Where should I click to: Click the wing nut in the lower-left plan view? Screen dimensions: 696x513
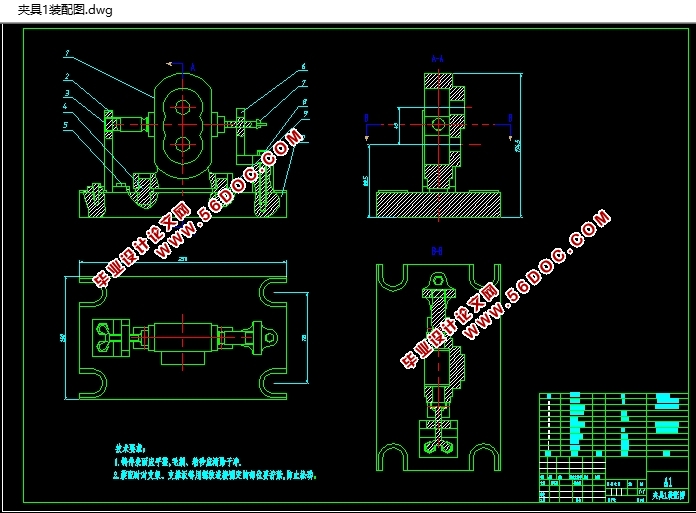pos(102,337)
